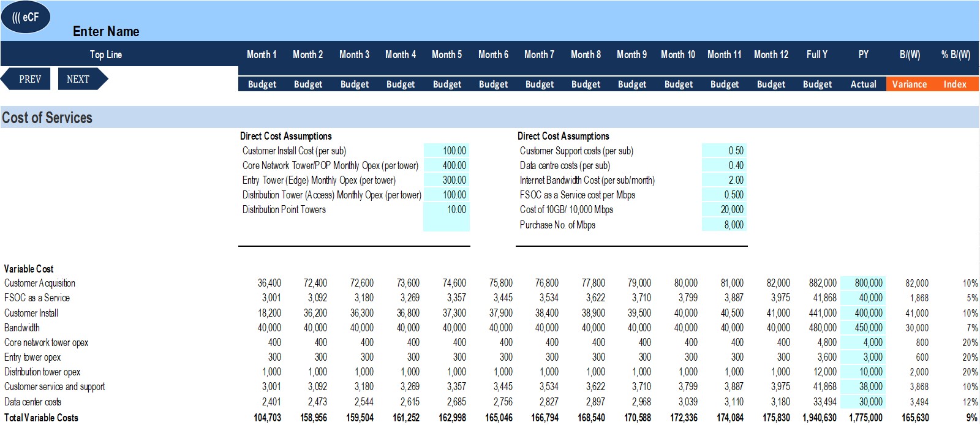
Task: Edit Entry Tower (Edge) Opex value 300.00
Action: pyautogui.click(x=447, y=180)
